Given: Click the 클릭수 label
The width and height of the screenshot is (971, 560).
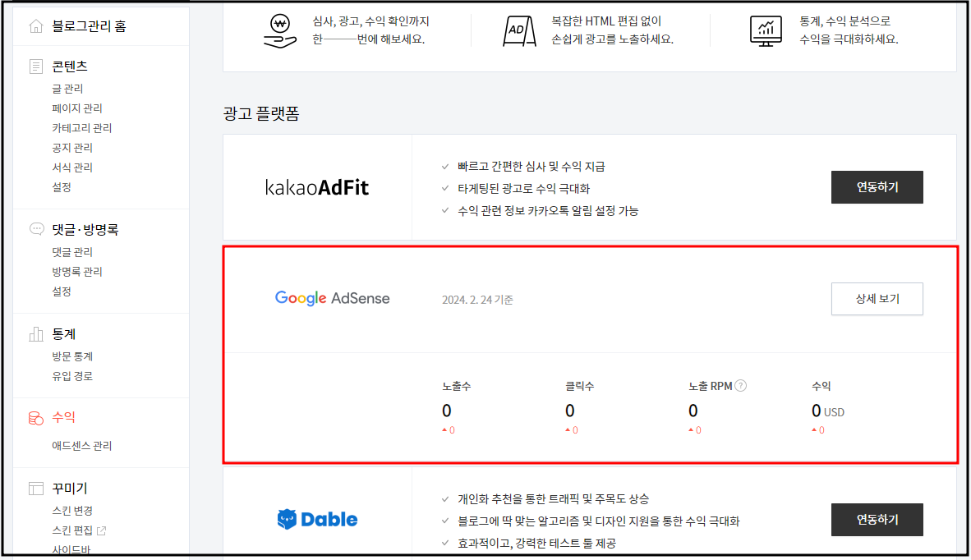Looking at the screenshot, I should coord(580,386).
